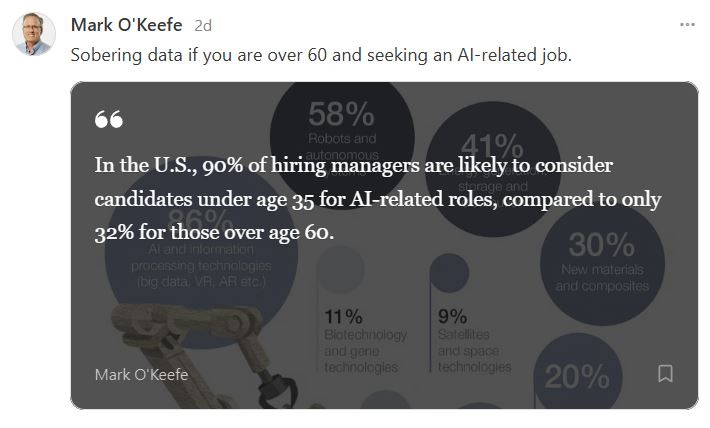710x428 pixels.
Task: Click the small circle above 11% Biotechnology
Action: pyautogui.click(x=341, y=269)
